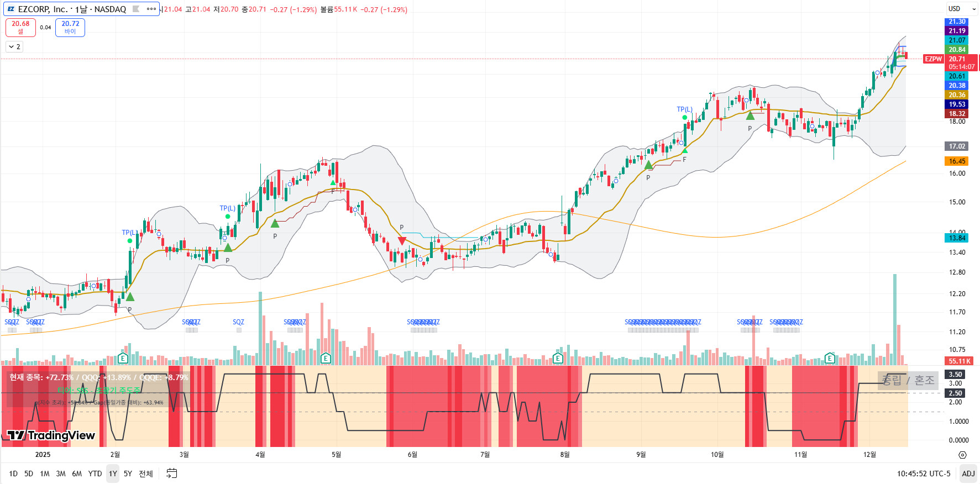
Task: Click the gray 17.02 price axis label
Action: pyautogui.click(x=957, y=146)
